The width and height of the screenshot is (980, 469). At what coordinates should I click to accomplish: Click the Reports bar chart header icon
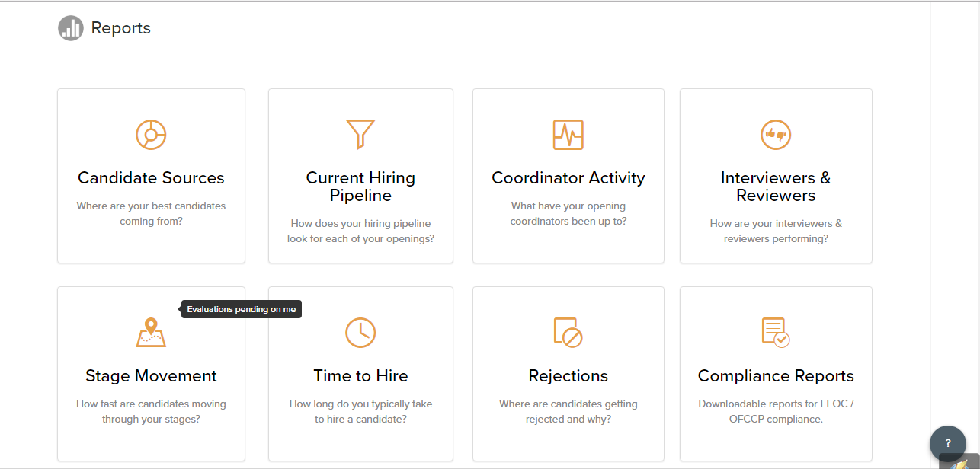[70, 27]
